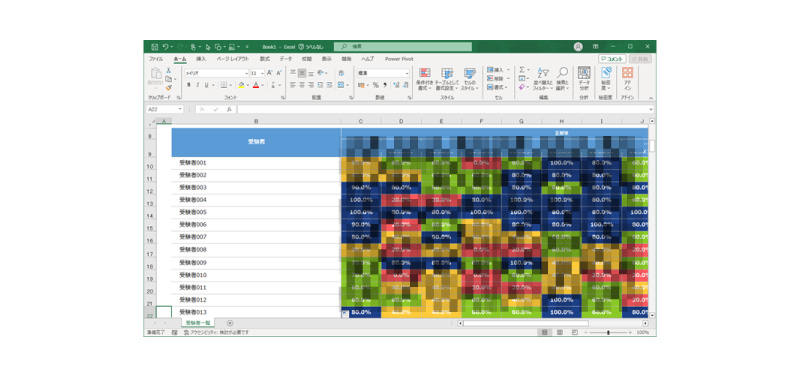This screenshot has width=800, height=377.
Task: Click the Data Analysis icon
Action: 584,79
